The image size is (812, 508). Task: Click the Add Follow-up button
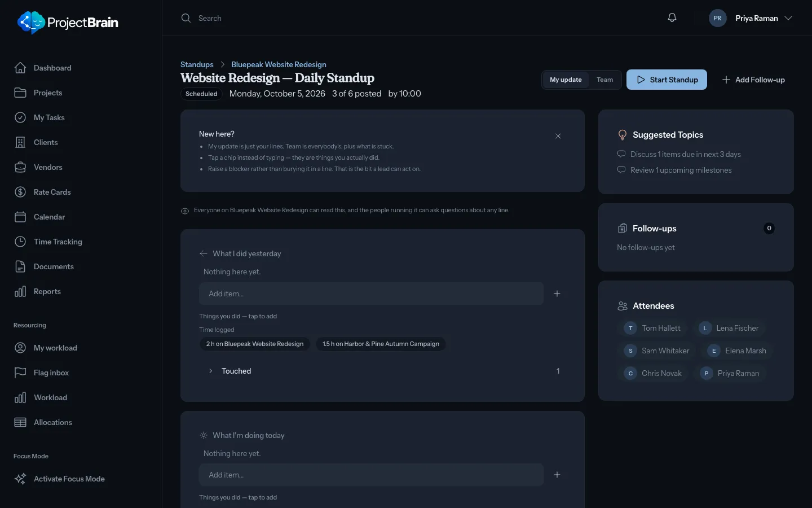coord(753,80)
